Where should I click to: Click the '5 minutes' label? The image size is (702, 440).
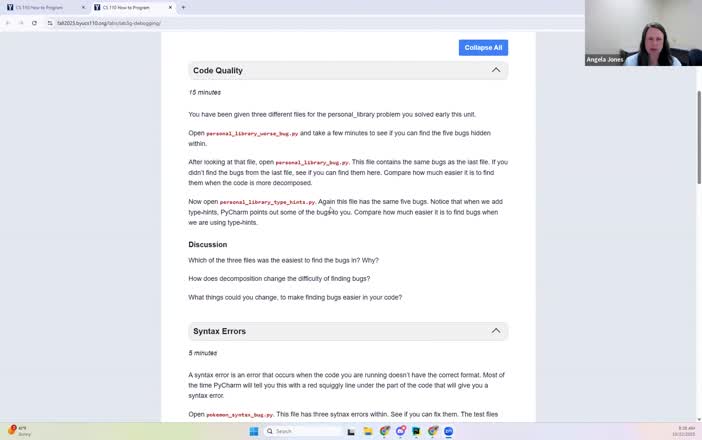coord(203,353)
